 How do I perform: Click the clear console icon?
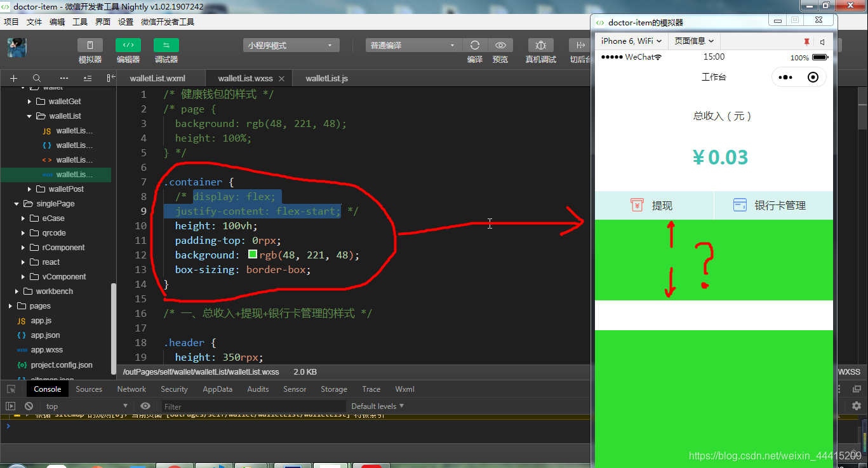[x=29, y=406]
